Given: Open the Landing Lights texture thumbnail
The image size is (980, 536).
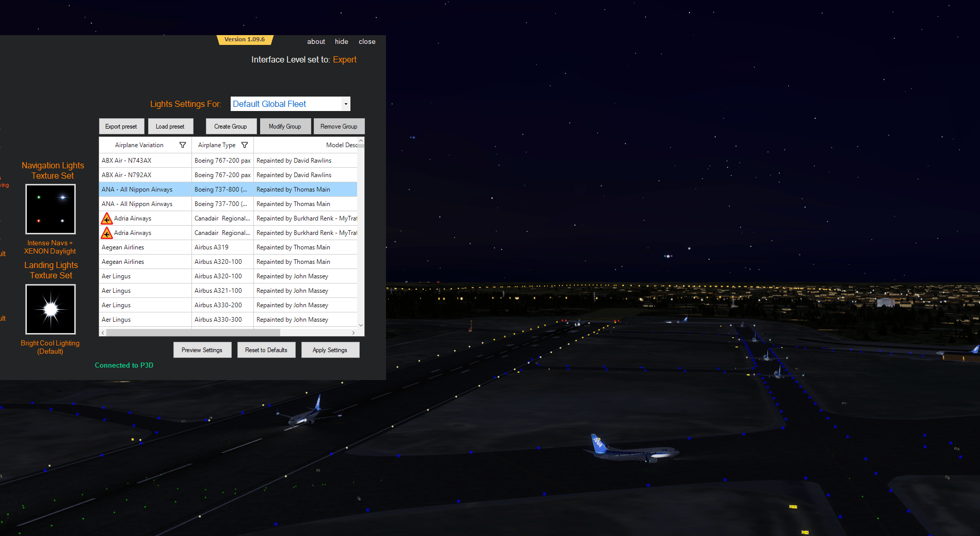Looking at the screenshot, I should [51, 309].
